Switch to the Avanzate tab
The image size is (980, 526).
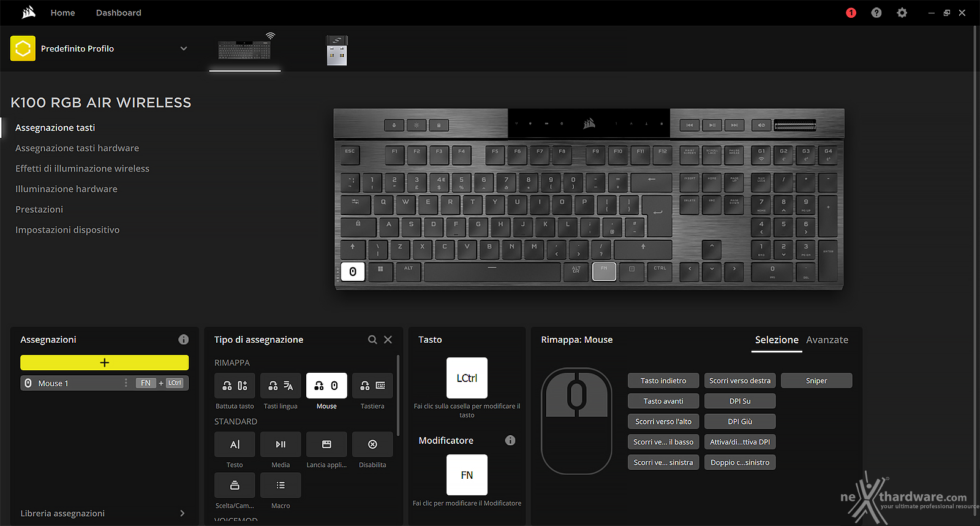click(x=827, y=340)
